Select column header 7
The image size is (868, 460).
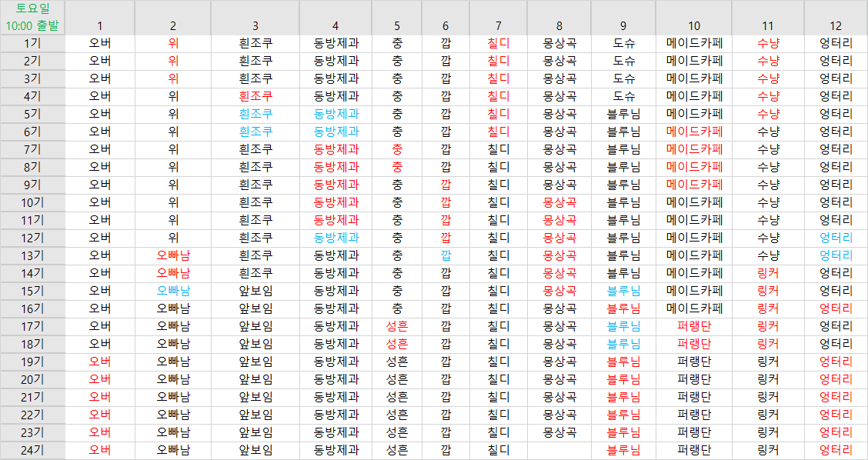[x=498, y=25]
